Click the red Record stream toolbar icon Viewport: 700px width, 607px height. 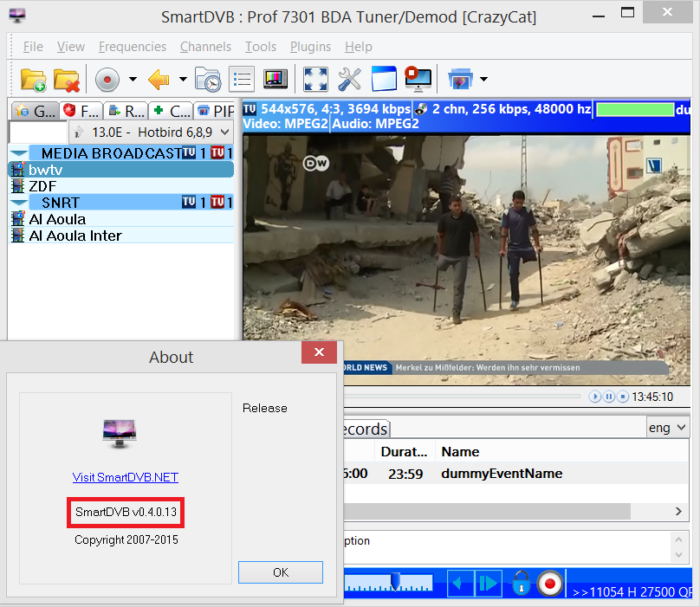106,79
